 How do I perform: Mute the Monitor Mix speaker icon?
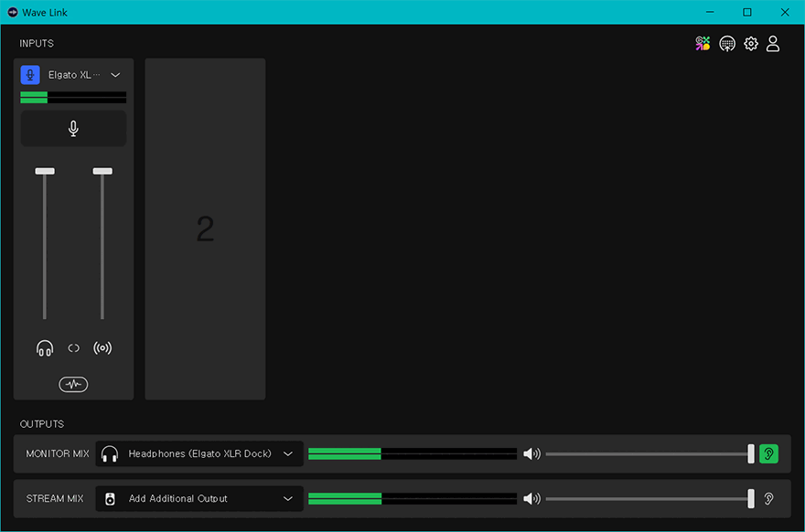531,454
